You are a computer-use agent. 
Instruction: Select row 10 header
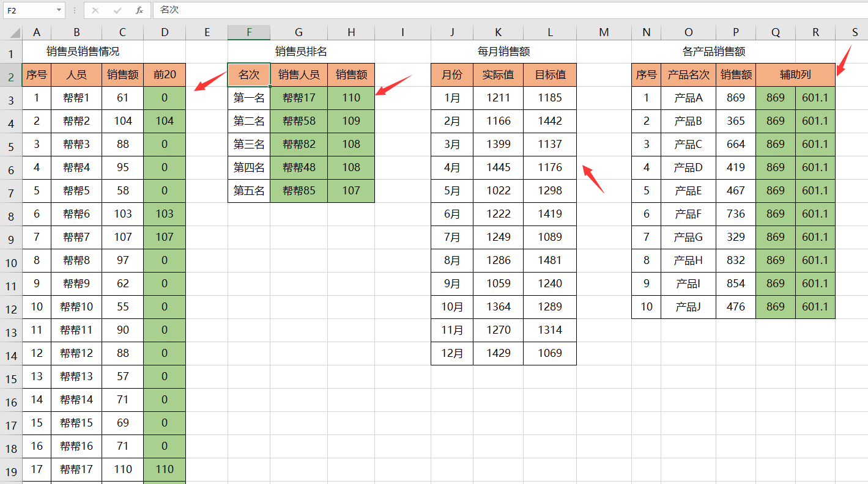11,260
